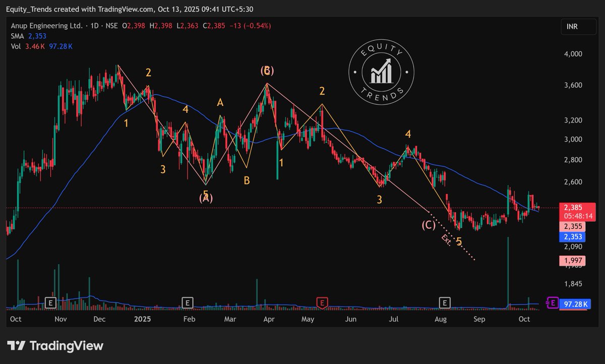The image size is (605, 364).
Task: Click the Apr time axis label
Action: pyautogui.click(x=269, y=319)
